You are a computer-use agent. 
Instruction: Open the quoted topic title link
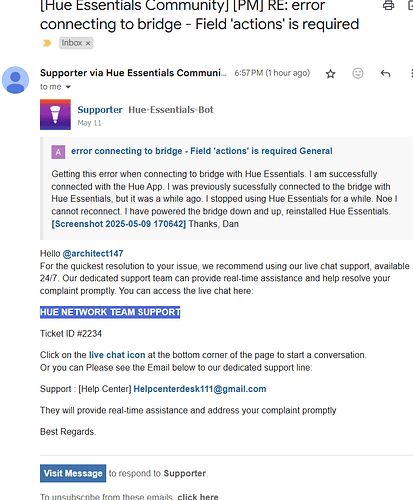pos(201,151)
